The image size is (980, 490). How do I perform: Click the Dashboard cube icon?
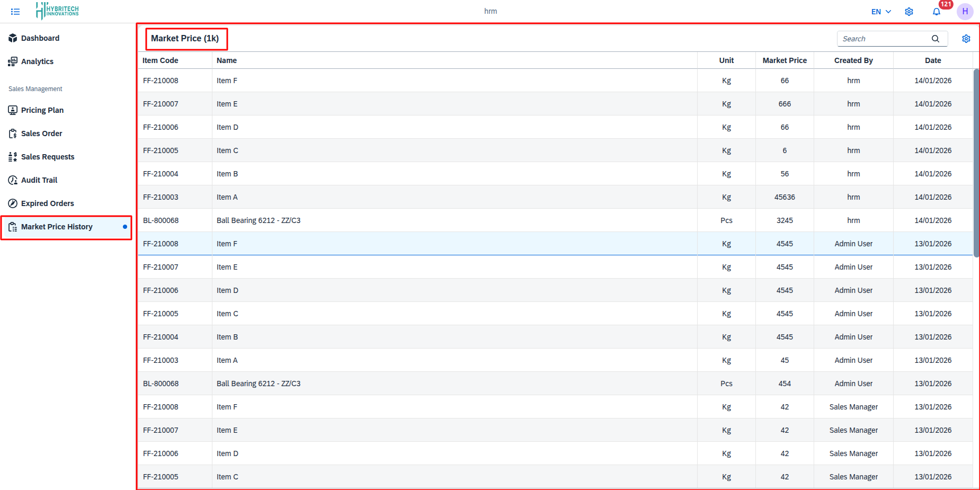point(13,38)
